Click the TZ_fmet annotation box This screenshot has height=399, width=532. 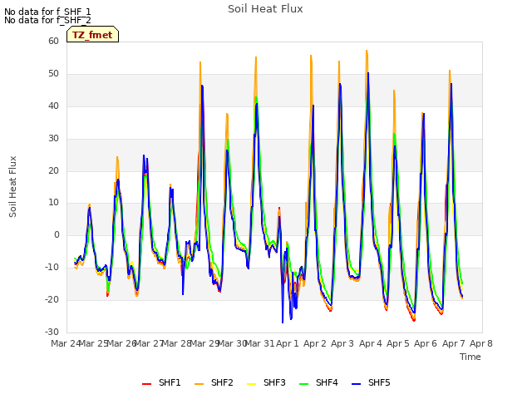[x=92, y=34]
